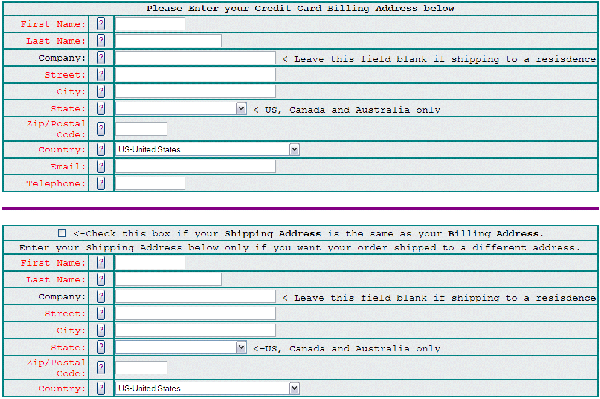Click the billing Company help question mark
The width and height of the screenshot is (600, 399).
tap(101, 57)
